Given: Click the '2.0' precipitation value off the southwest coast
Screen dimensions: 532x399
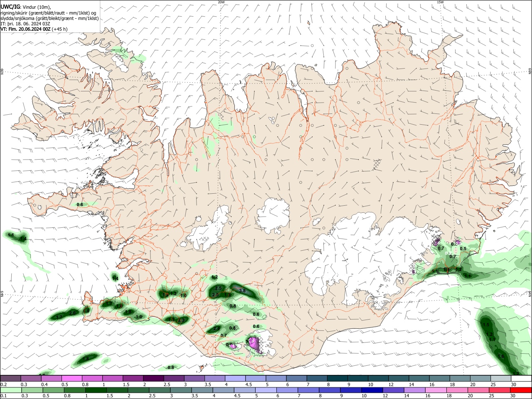Looking at the screenshot, I should click(72, 313).
